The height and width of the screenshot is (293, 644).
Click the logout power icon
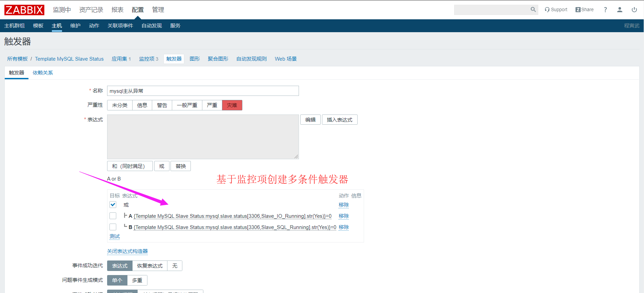(634, 9)
